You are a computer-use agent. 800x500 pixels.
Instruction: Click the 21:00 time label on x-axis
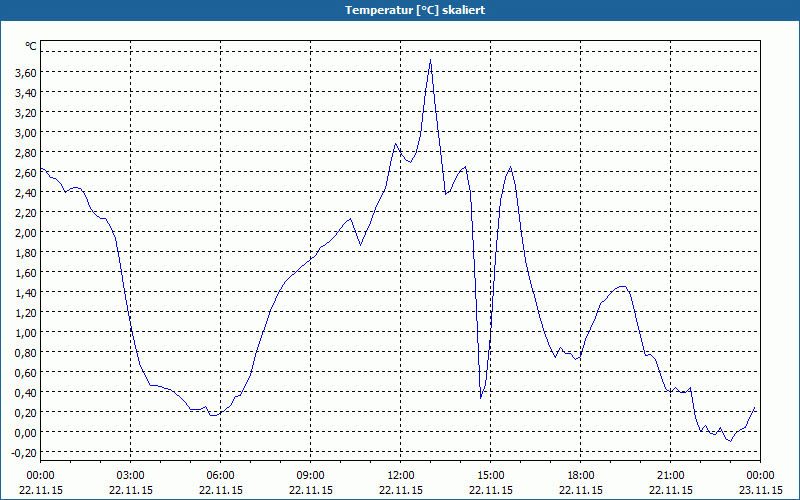tap(670, 476)
